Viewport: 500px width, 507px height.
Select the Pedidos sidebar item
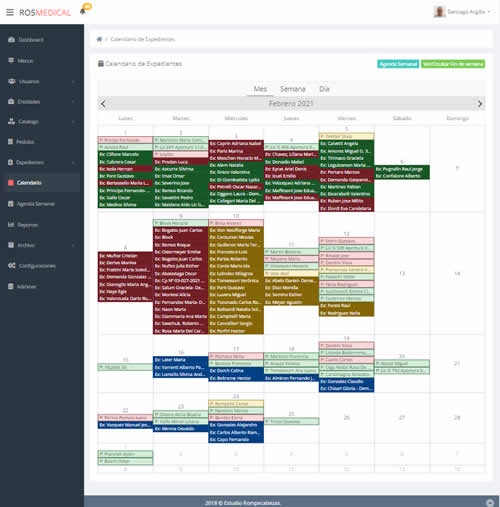coord(42,142)
